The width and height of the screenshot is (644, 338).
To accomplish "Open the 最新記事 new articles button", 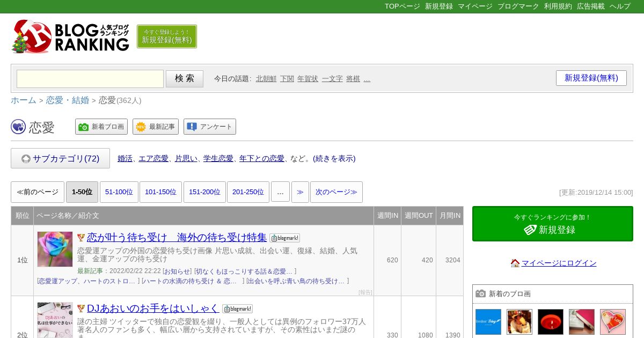I will coord(156,127).
